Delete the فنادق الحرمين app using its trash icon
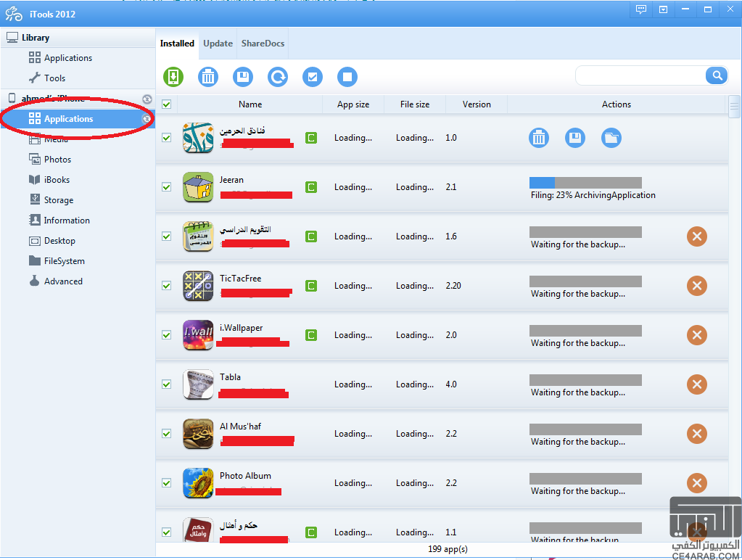Image resolution: width=742 pixels, height=560 pixels. [x=538, y=138]
